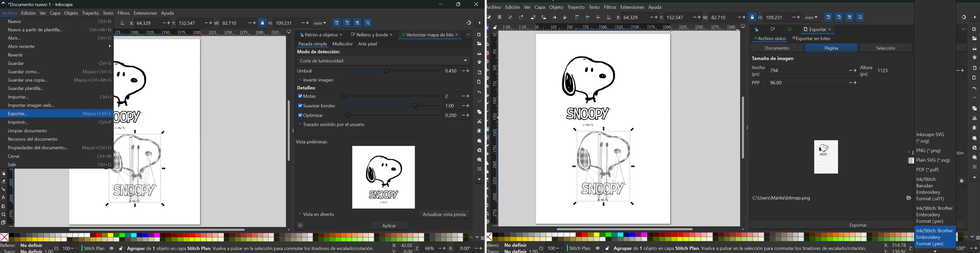The image size is (980, 253).
Task: Enable the Vista en directo checkbox
Action: (300, 214)
